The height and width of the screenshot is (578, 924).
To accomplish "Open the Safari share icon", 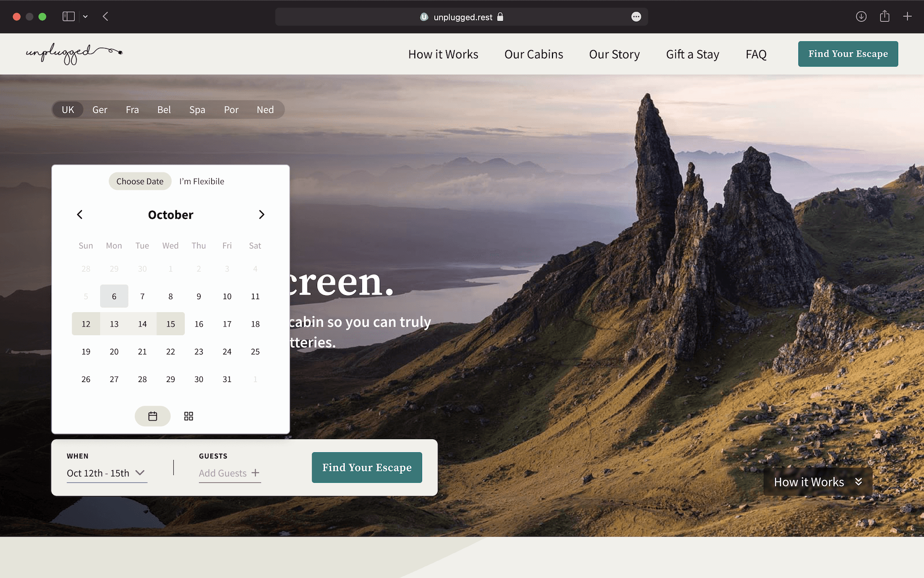I will (x=885, y=16).
